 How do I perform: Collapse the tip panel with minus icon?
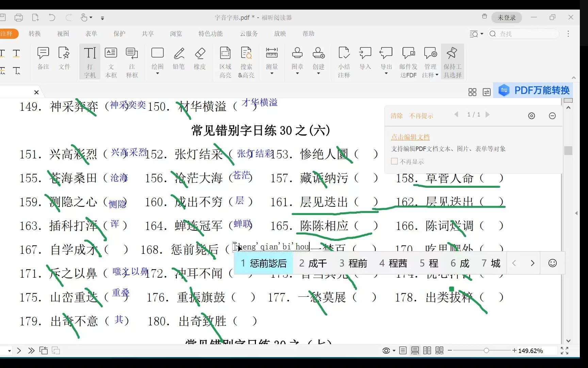pyautogui.click(x=552, y=116)
